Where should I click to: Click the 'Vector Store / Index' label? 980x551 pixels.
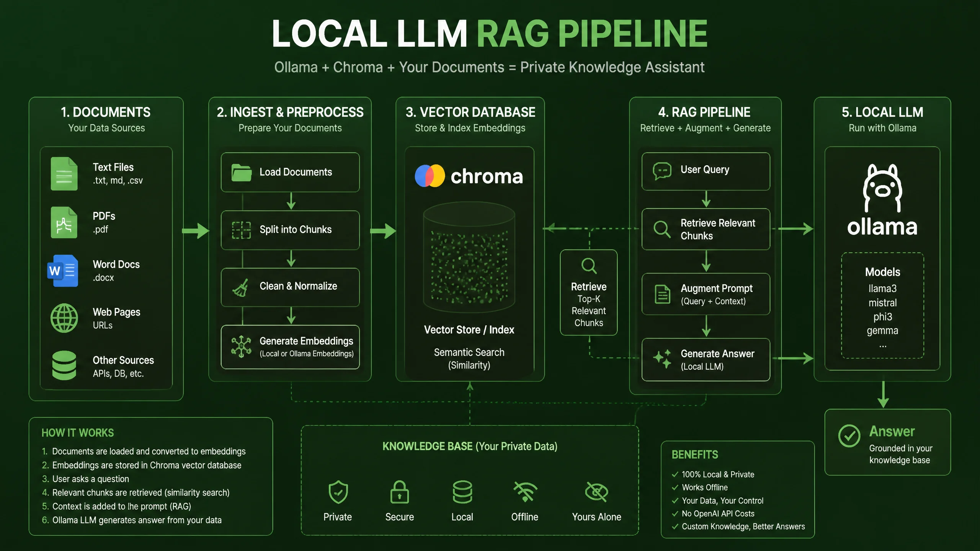tap(469, 329)
